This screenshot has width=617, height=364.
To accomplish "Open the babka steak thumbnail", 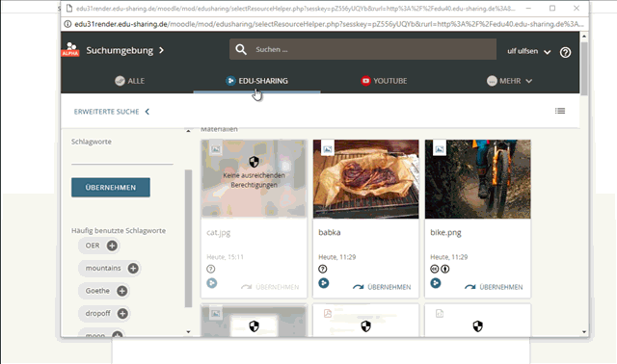I will tap(366, 179).
